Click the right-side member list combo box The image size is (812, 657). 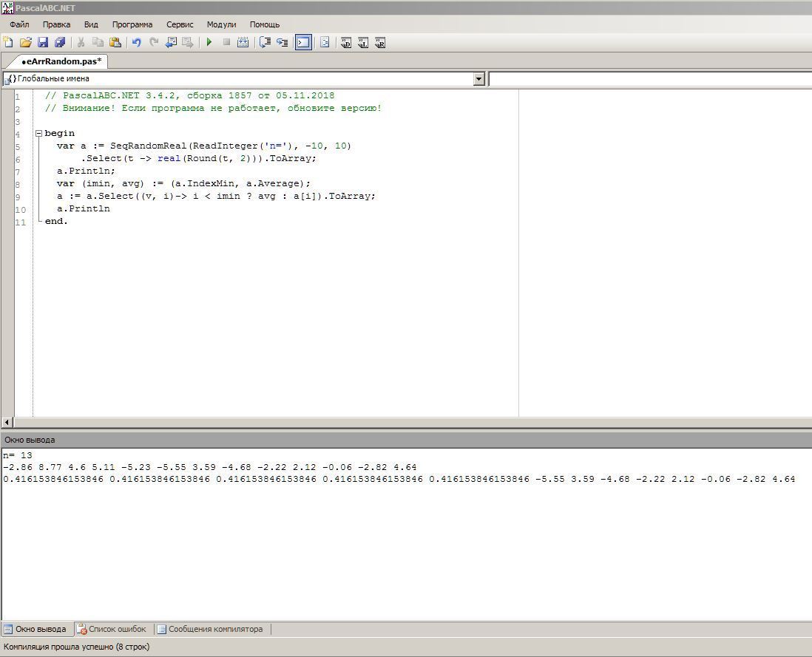pos(649,79)
